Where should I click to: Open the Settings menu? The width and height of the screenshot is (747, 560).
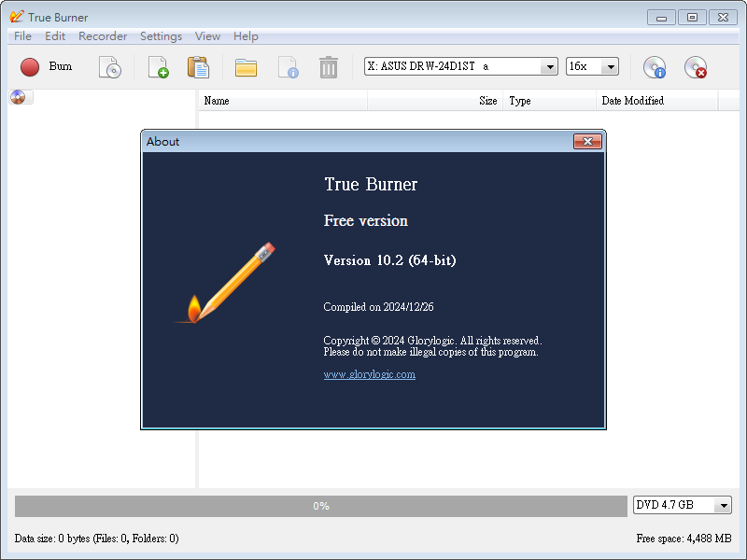(161, 36)
